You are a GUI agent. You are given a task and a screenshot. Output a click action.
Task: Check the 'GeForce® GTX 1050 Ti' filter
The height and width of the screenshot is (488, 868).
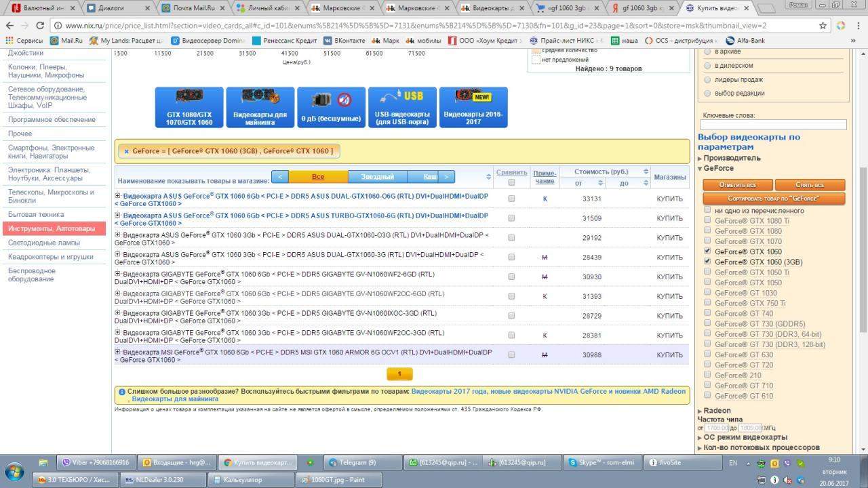(707, 272)
